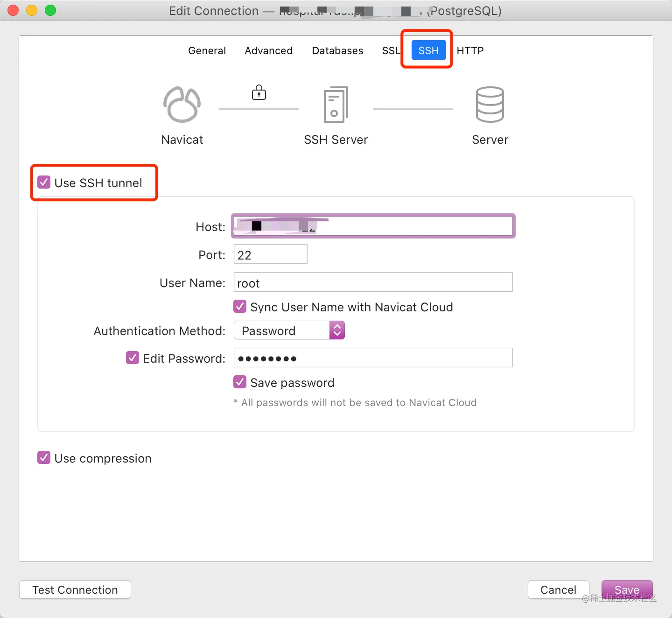672x618 pixels.
Task: Select the SSL tab
Action: (x=391, y=50)
